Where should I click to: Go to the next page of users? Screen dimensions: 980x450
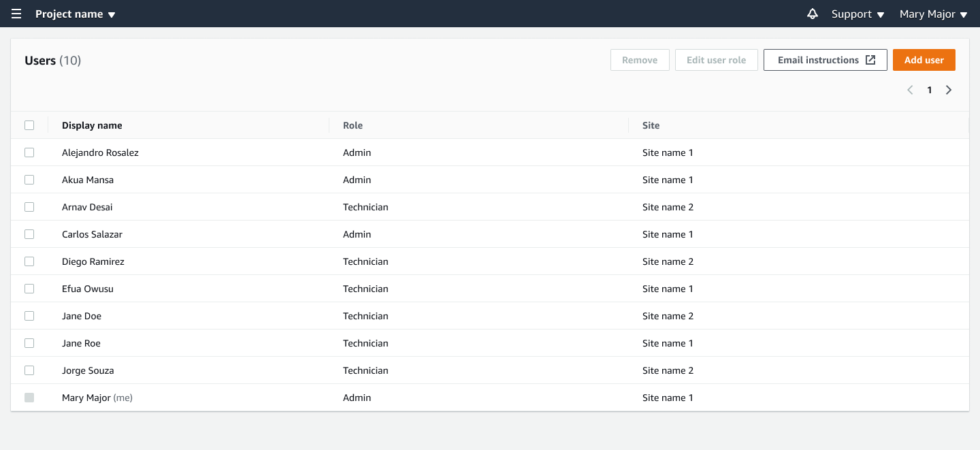coord(949,89)
